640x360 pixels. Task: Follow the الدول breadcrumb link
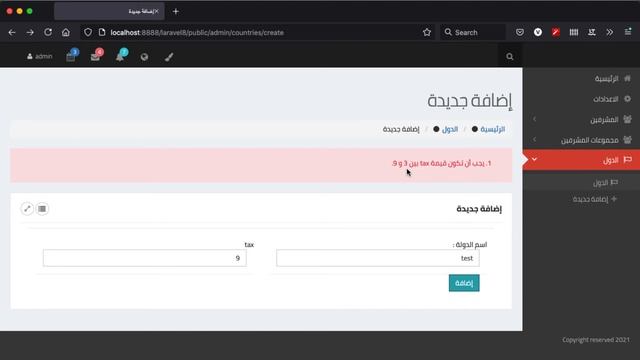pos(450,129)
